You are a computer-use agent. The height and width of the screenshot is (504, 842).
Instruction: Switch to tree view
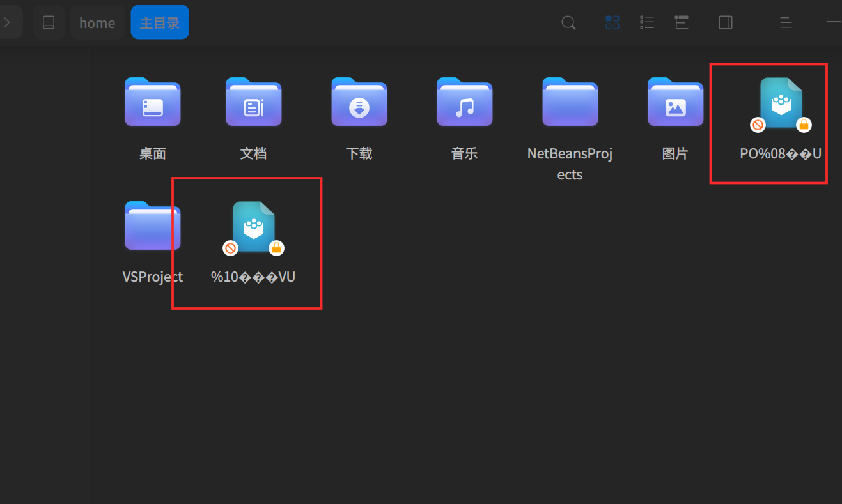click(682, 23)
